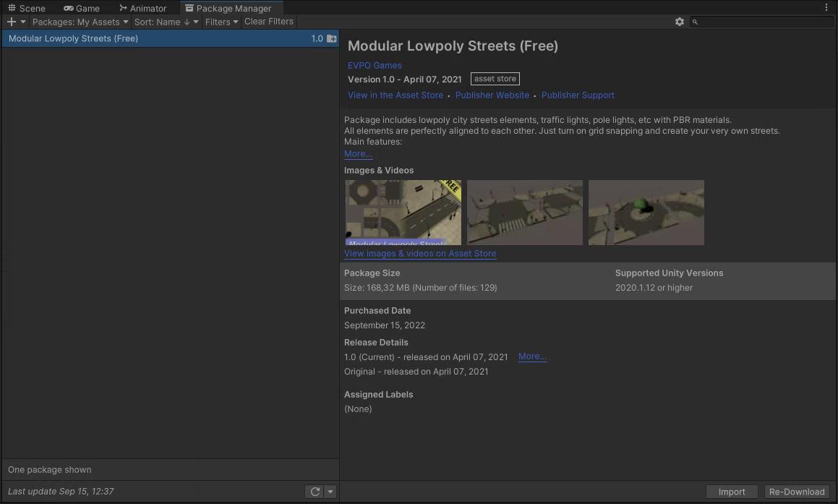This screenshot has height=504, width=838.
Task: Expand the Filters dropdown
Action: [x=221, y=22]
